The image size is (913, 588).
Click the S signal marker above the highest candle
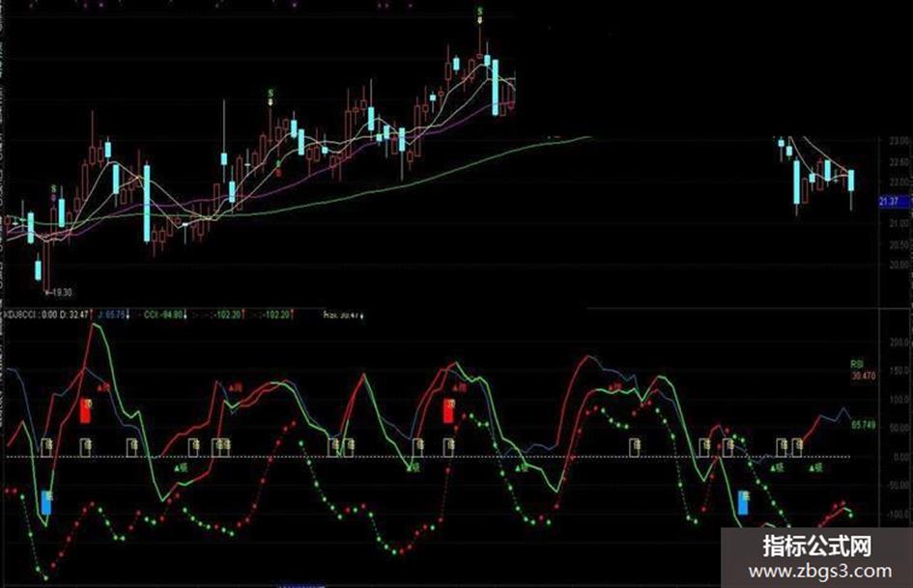point(480,12)
